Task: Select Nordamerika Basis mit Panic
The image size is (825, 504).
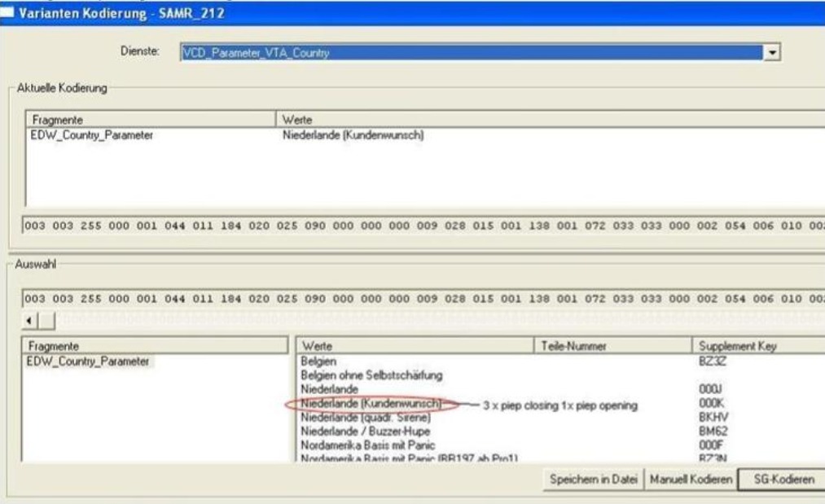Action: click(x=368, y=445)
